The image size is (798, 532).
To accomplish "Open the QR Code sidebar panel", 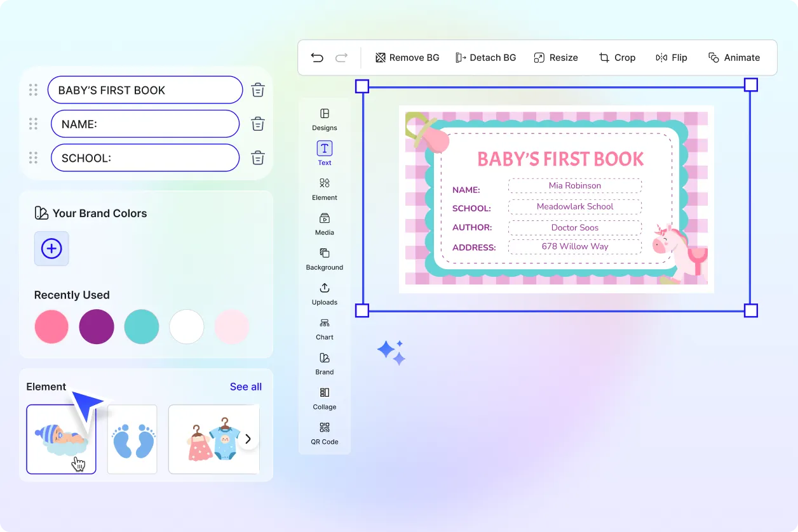I will (x=325, y=434).
